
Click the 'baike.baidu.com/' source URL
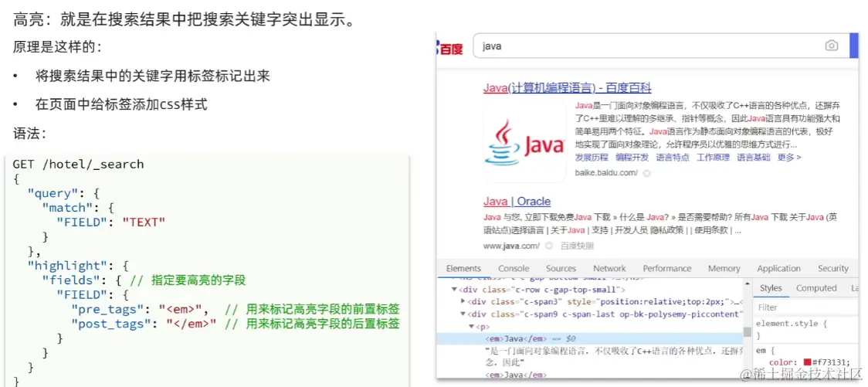pos(606,173)
